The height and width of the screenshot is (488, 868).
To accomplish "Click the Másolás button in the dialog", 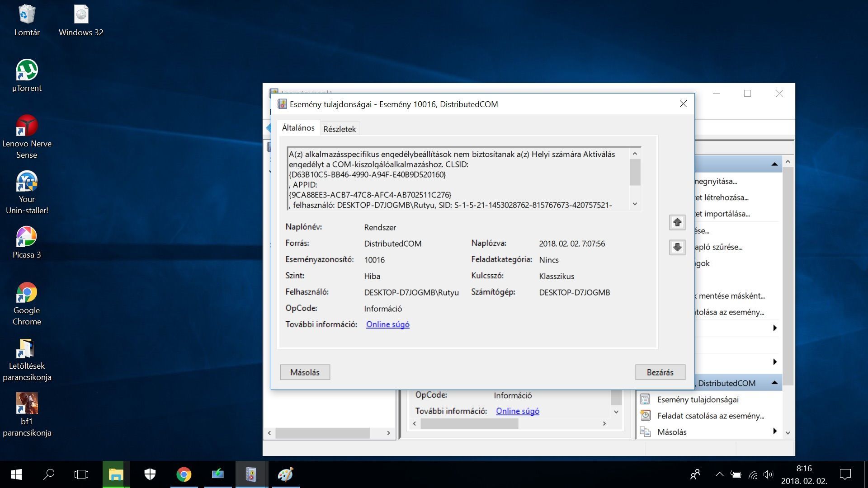I will [305, 372].
